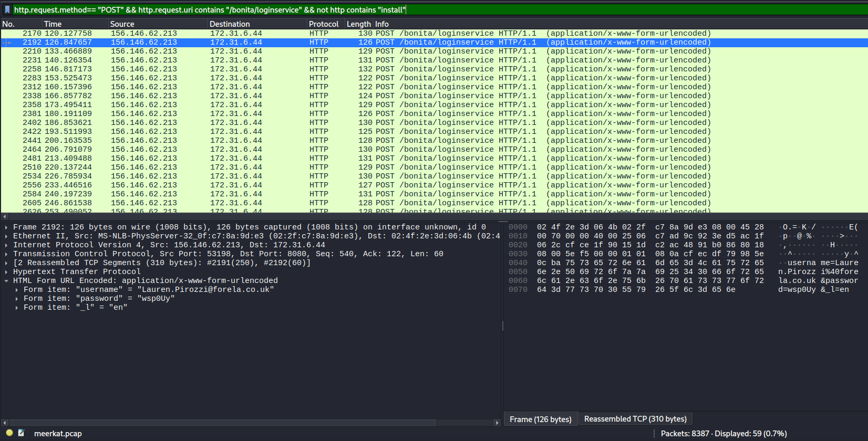
Task: Select packet number 2210
Action: [x=434, y=51]
